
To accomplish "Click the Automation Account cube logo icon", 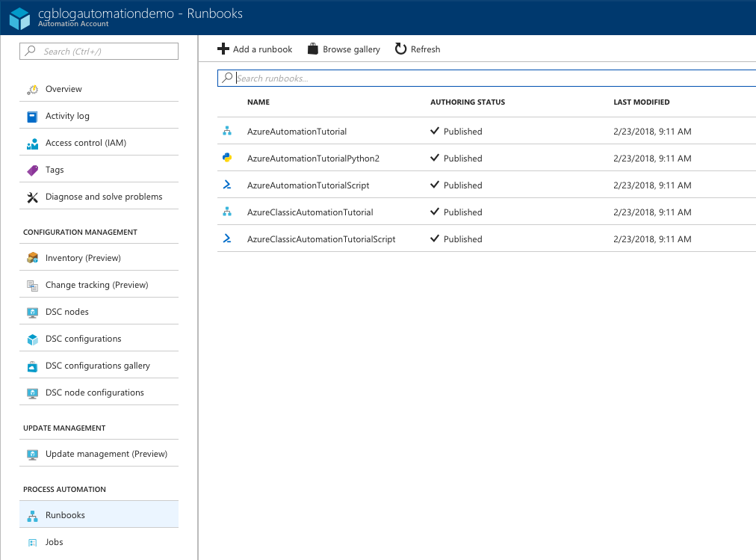I will tap(19, 19).
